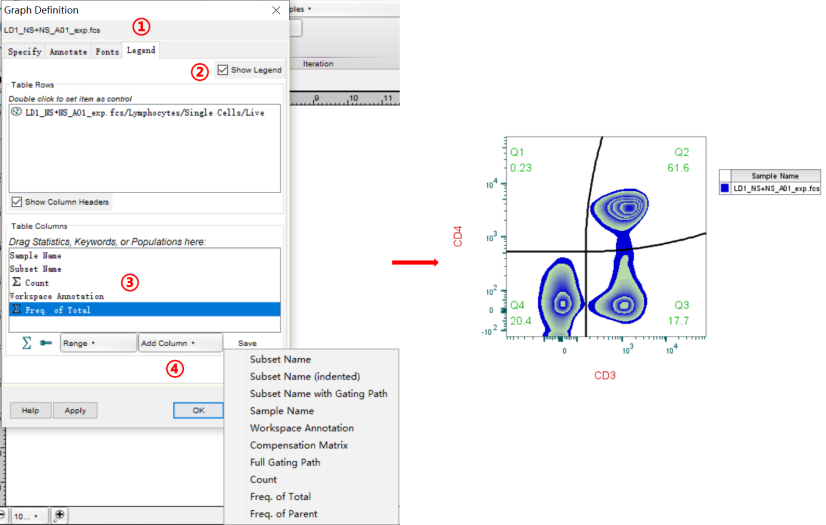
Task: Switch to the Specify tab
Action: tap(24, 51)
